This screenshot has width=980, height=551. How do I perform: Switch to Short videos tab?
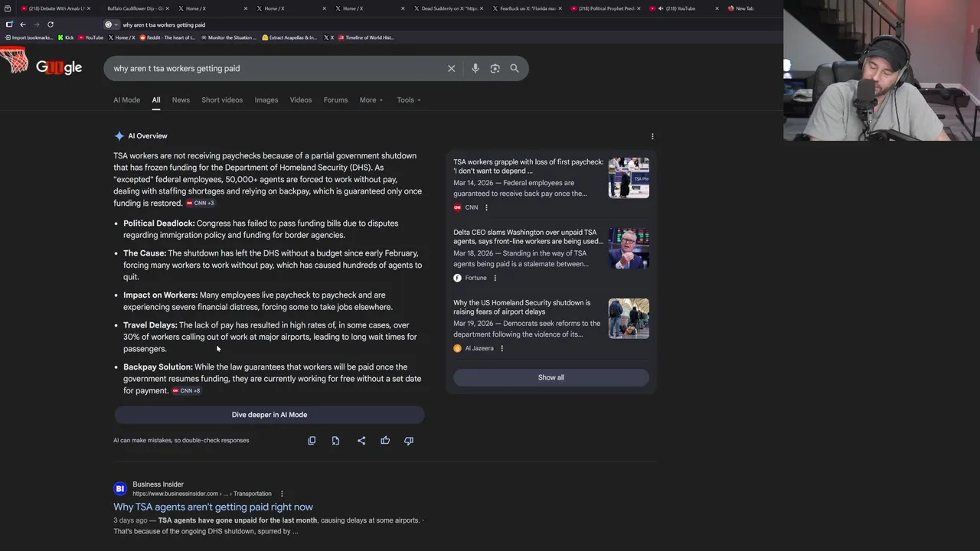coord(222,100)
